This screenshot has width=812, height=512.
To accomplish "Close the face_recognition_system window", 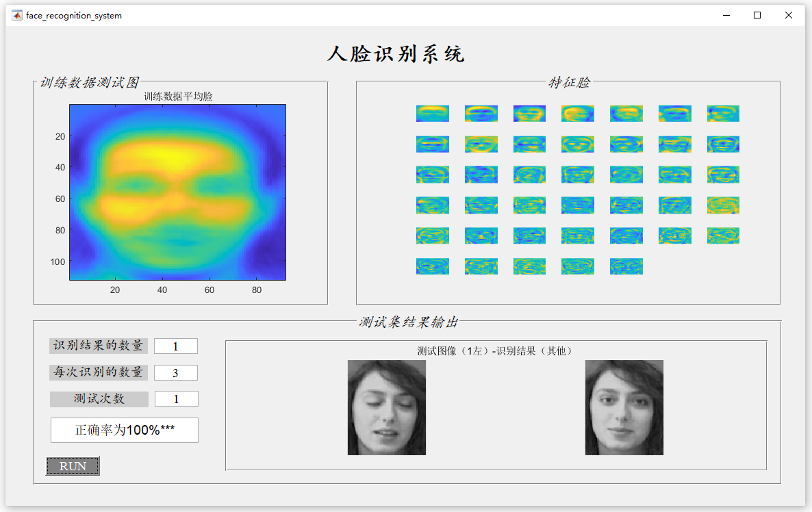I will click(788, 16).
